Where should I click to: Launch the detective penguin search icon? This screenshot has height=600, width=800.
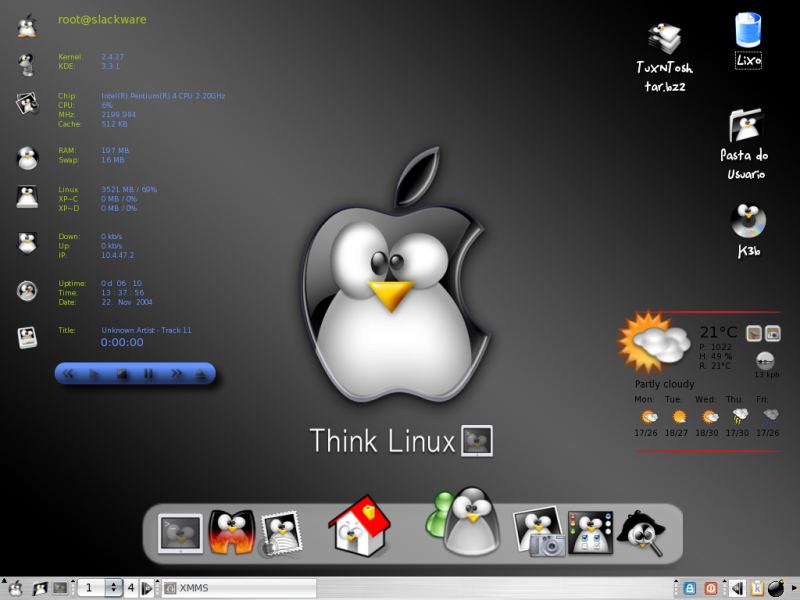tap(642, 533)
